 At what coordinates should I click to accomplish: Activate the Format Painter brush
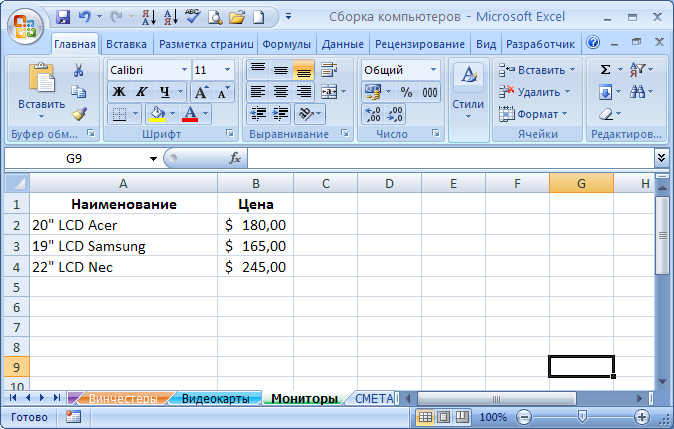point(80,114)
